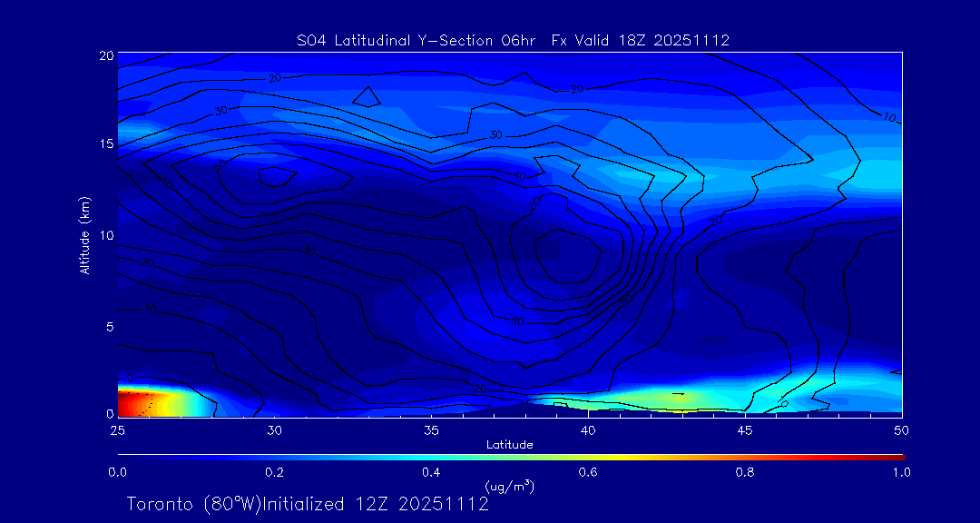980x523 pixels.
Task: Click colorbar scale value "0.2"
Action: (x=274, y=472)
